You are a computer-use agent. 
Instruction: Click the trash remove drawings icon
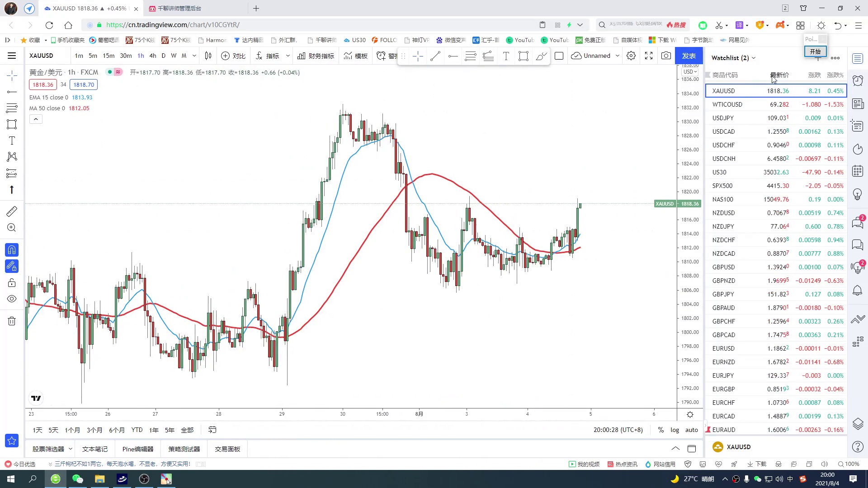coord(12,321)
